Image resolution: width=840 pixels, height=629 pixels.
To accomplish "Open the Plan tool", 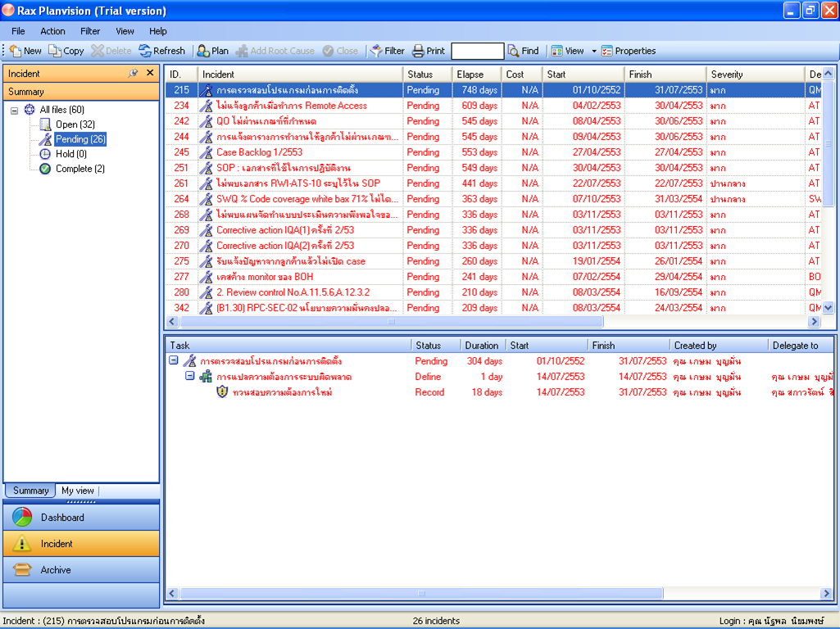I will click(213, 51).
